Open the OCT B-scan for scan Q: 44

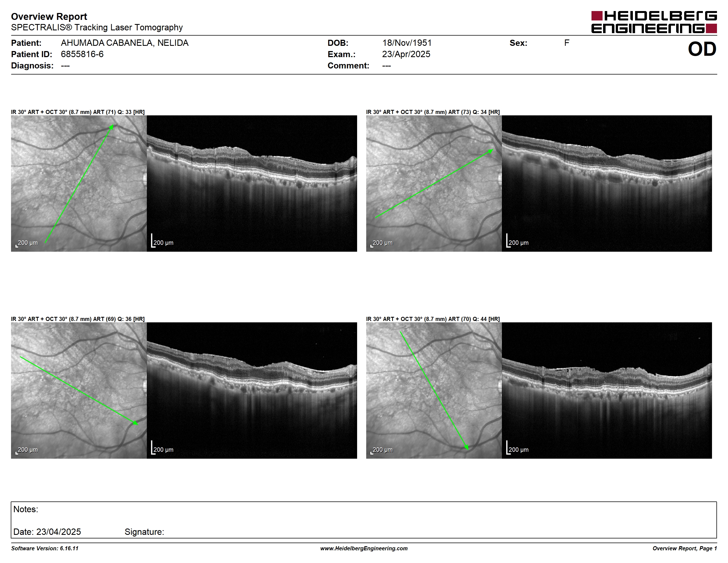(x=607, y=390)
